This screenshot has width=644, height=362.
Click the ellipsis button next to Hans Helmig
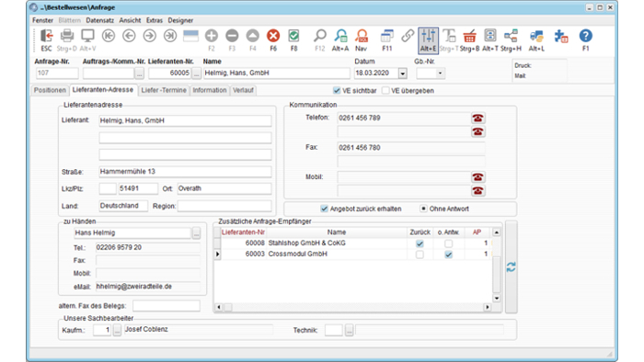[x=196, y=232]
